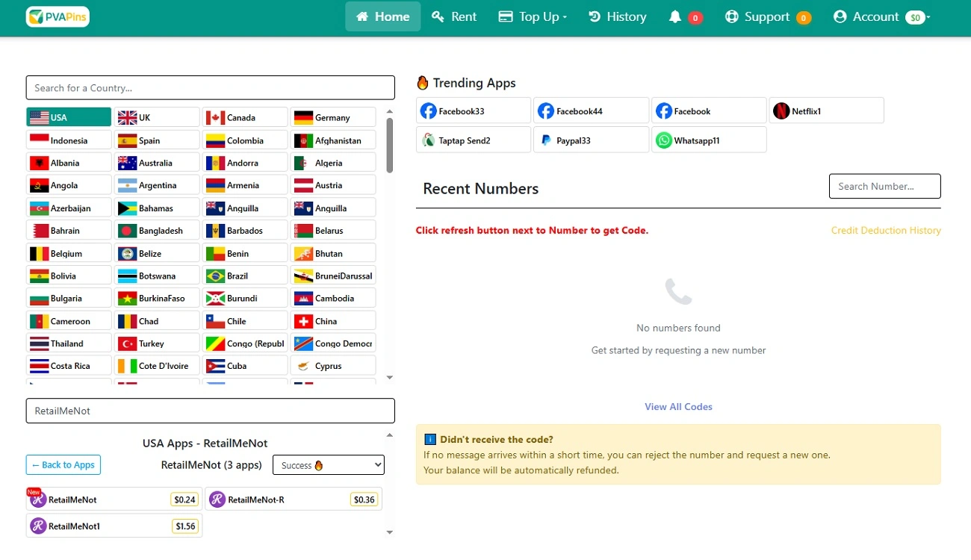Choose Australia country entry
The height and width of the screenshot is (560, 971).
pyautogui.click(x=157, y=163)
